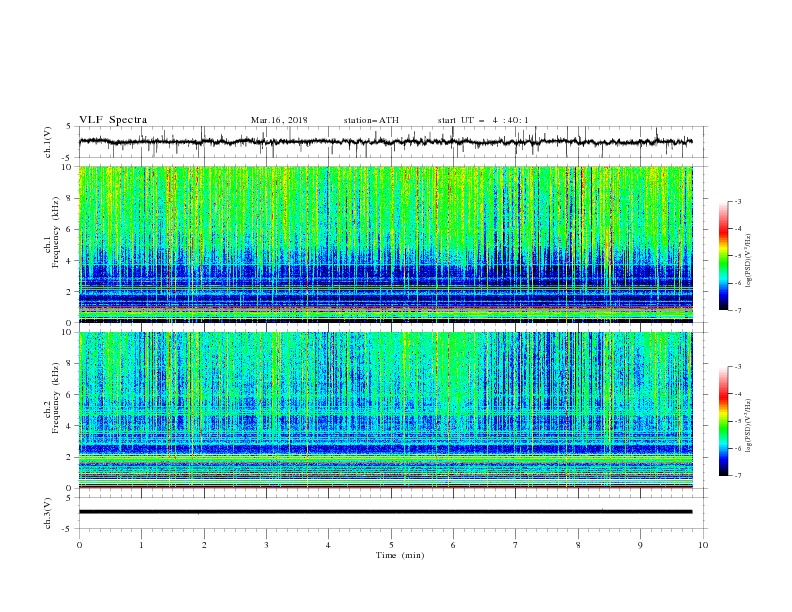Click time axis tick label '7'
The width and height of the screenshot is (792, 612).
(x=516, y=545)
